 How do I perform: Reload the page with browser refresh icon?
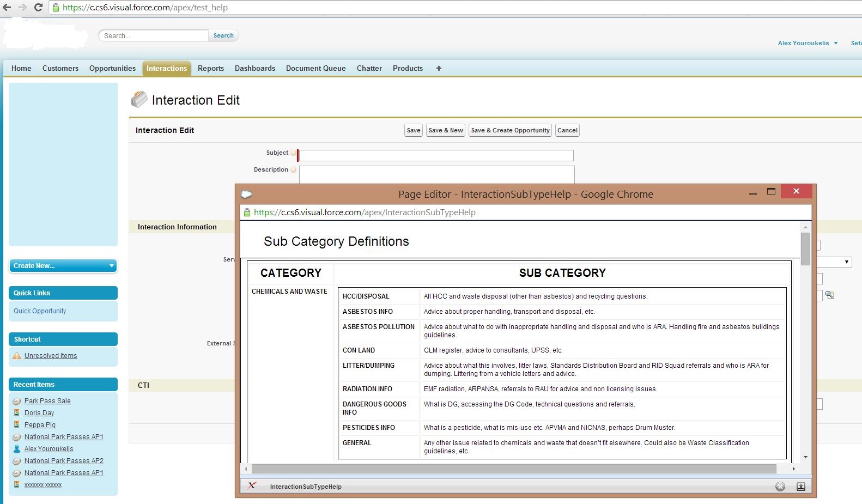pyautogui.click(x=38, y=8)
